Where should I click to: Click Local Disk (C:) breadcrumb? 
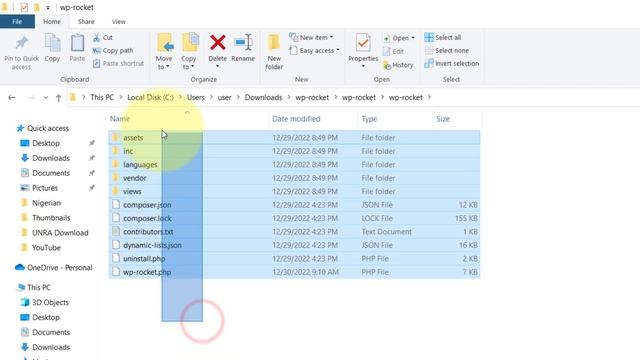(150, 98)
